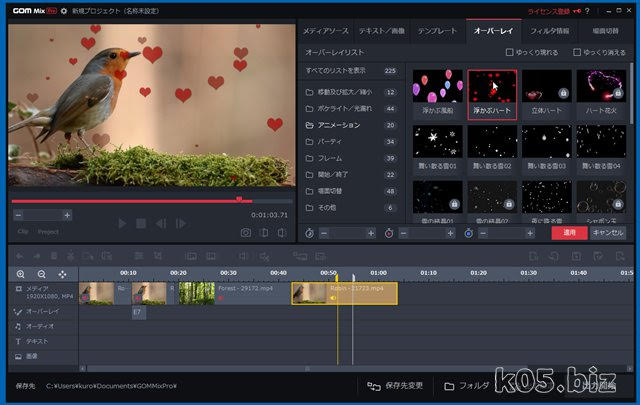Enable the ゆっくり現れる checkbox
This screenshot has height=405, width=640.
coord(511,51)
